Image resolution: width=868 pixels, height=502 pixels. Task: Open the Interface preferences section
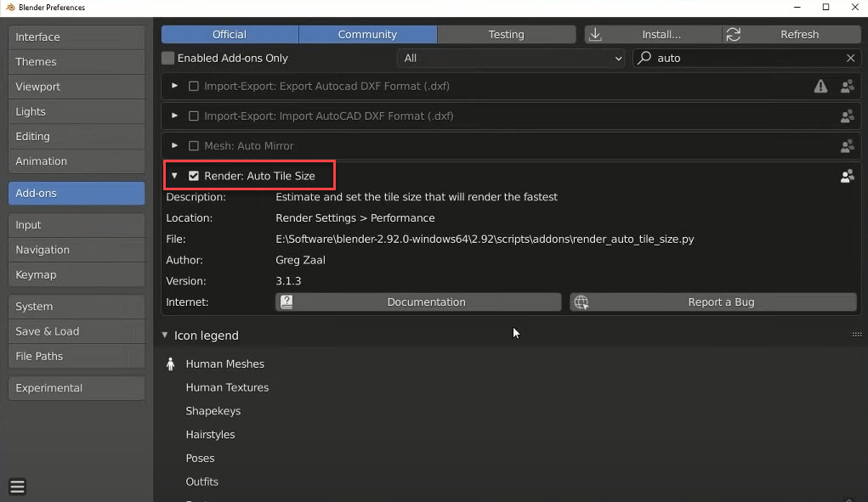pyautogui.click(x=77, y=37)
